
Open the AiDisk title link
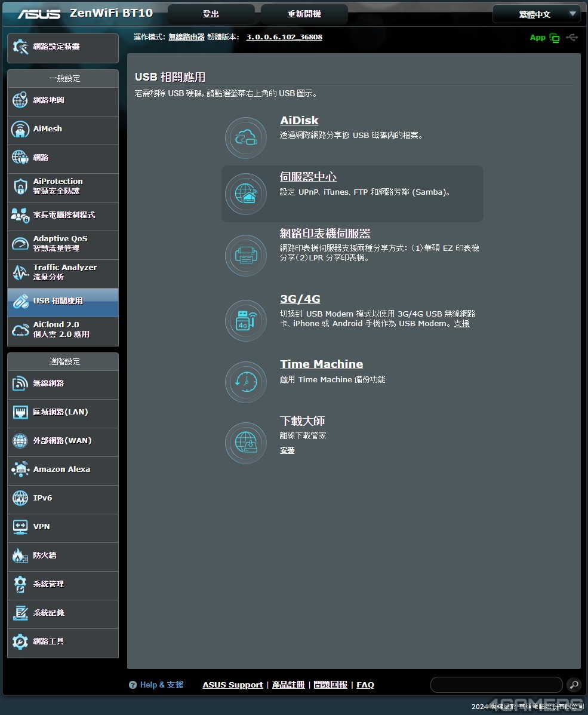(x=299, y=121)
